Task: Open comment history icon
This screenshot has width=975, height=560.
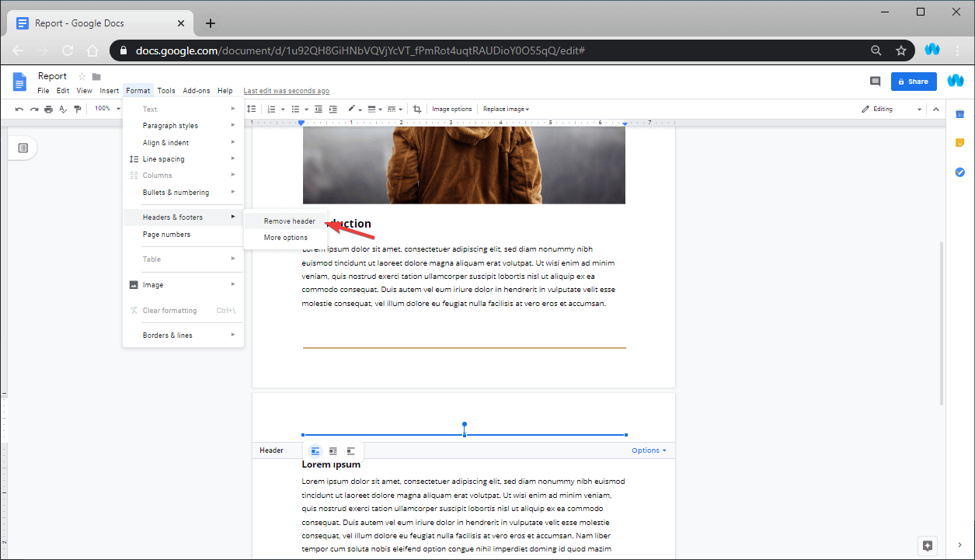Action: coord(875,81)
